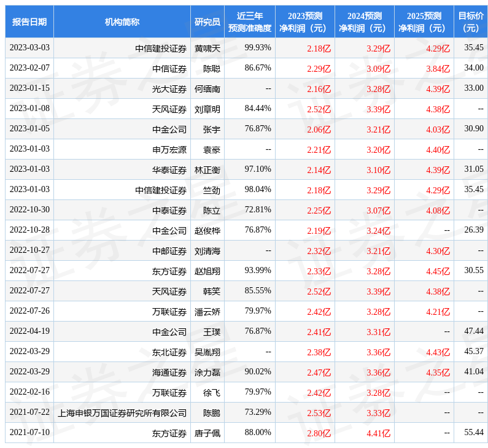488x448 pixels.
Task: Click researcher name 徐飞
Action: click(x=212, y=393)
